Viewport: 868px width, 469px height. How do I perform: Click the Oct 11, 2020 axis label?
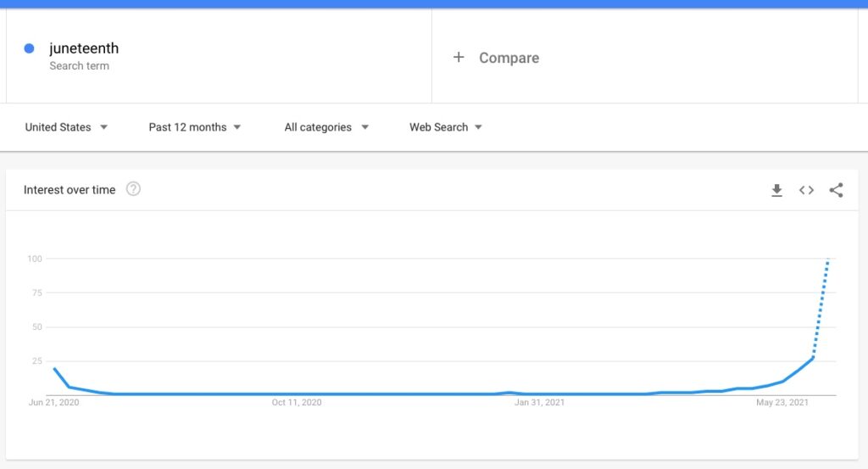point(297,403)
